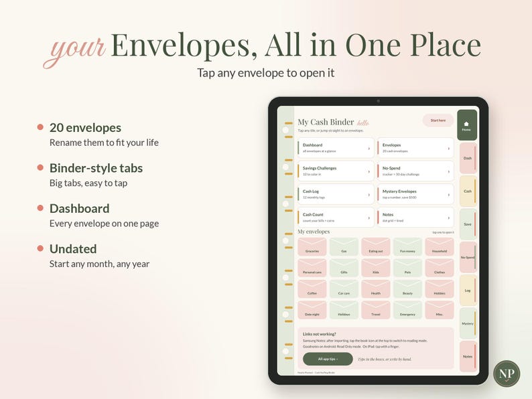Open the Groceries envelope
This screenshot has width=532, height=399.
click(312, 246)
